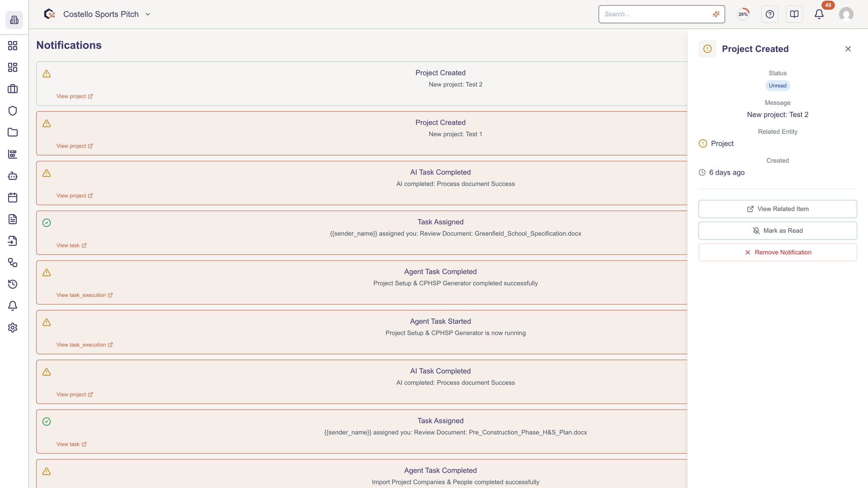The height and width of the screenshot is (488, 868).
Task: Open the user avatar menu
Action: point(846,14)
